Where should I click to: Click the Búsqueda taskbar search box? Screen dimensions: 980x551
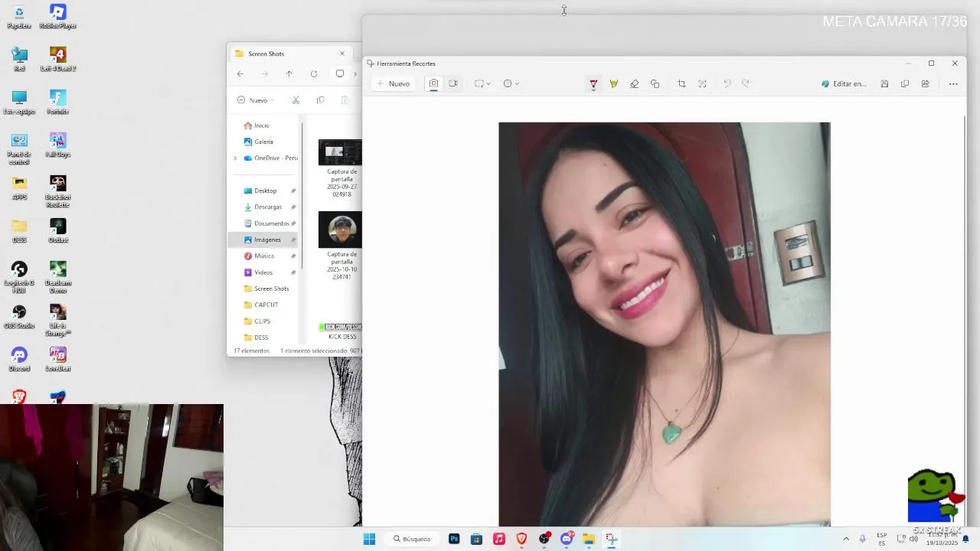tap(413, 539)
